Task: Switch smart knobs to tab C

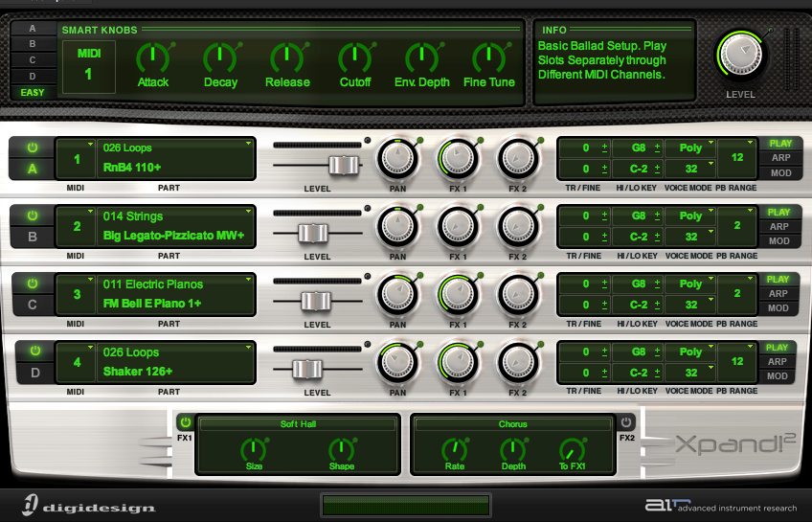Action: coord(33,60)
